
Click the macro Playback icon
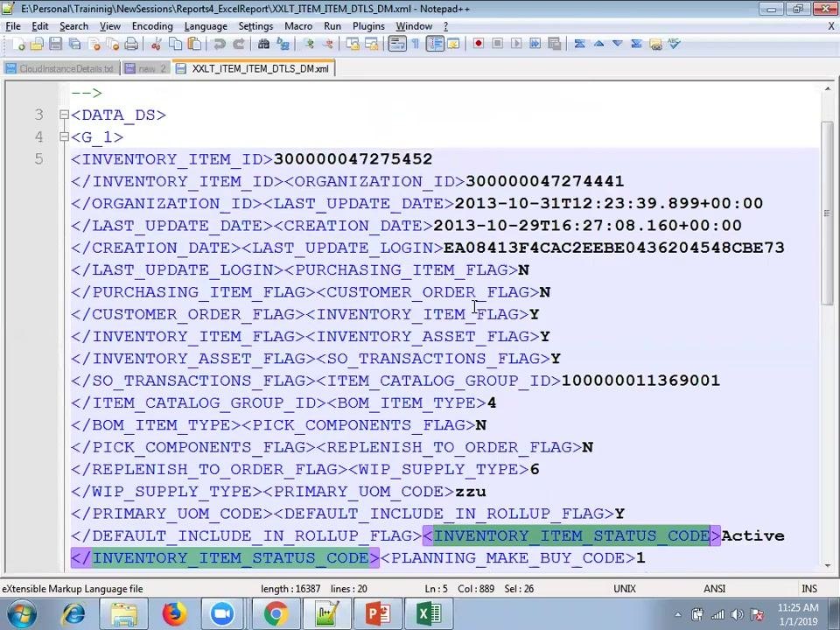(516, 44)
